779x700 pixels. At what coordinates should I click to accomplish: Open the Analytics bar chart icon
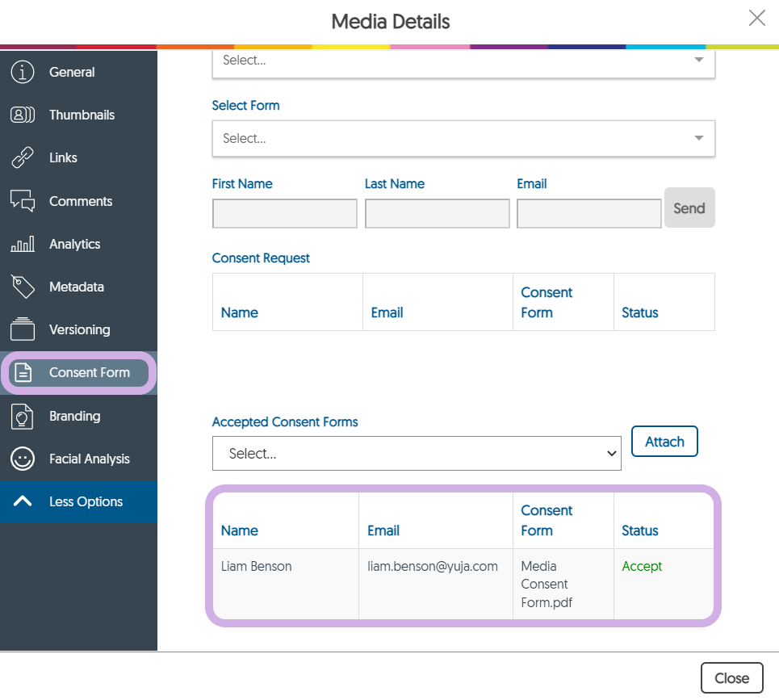23,244
